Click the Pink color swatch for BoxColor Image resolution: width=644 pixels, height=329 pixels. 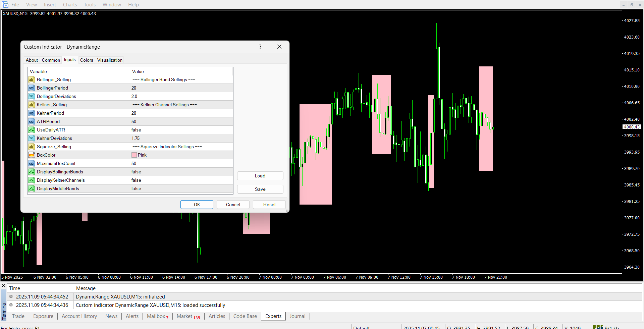coord(134,155)
